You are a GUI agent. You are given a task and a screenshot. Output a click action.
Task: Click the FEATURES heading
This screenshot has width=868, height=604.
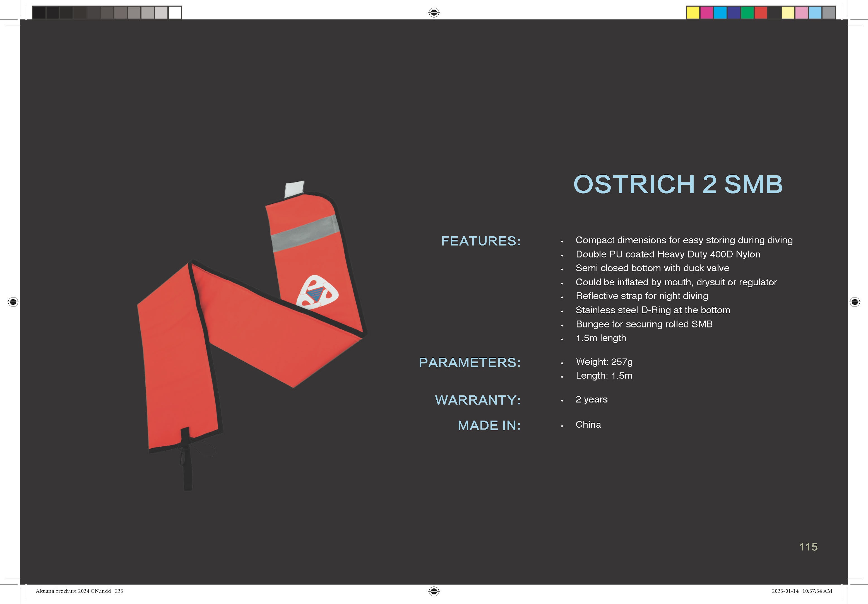480,241
